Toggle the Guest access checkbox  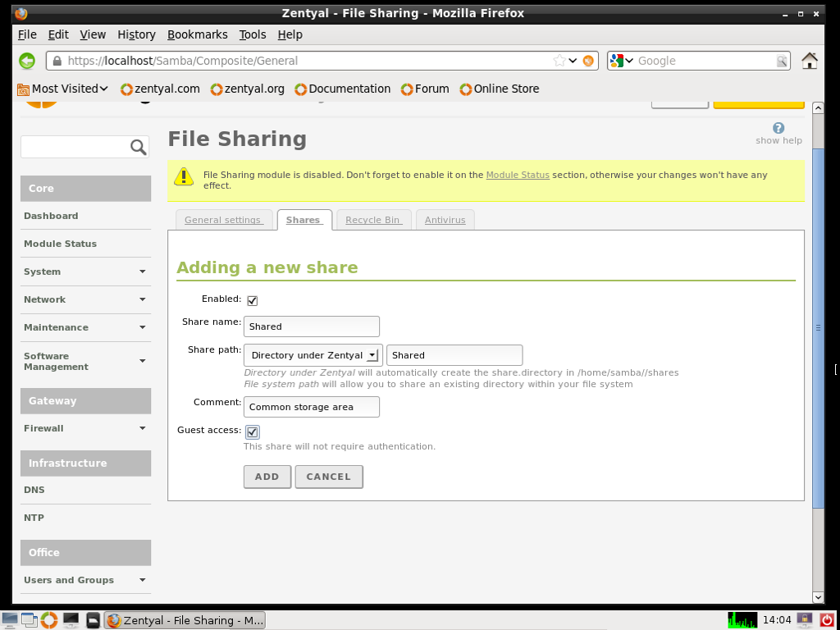pos(253,431)
